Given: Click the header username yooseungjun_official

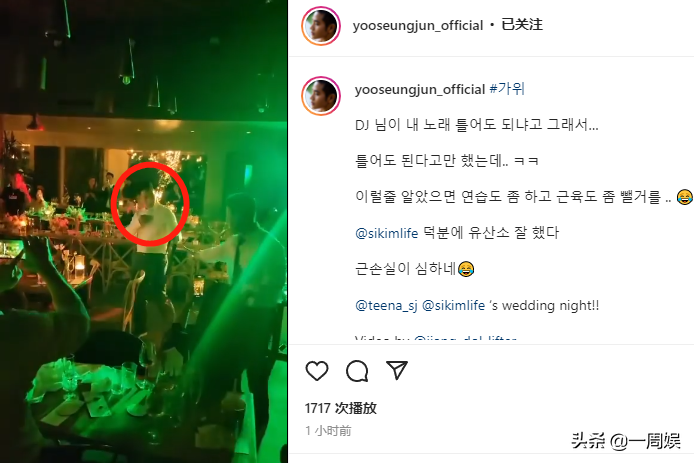Looking at the screenshot, I should 418,26.
